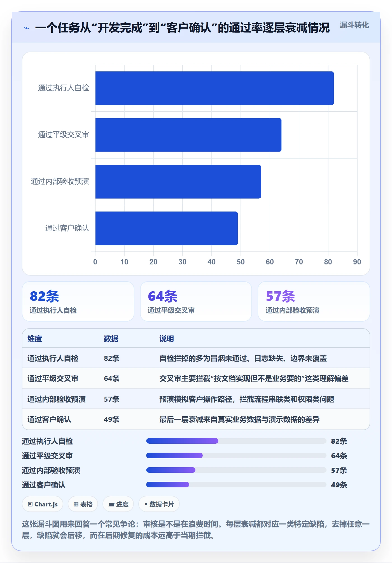
Task: Click the 通过内部验收预演 chart bar
Action: tap(178, 182)
